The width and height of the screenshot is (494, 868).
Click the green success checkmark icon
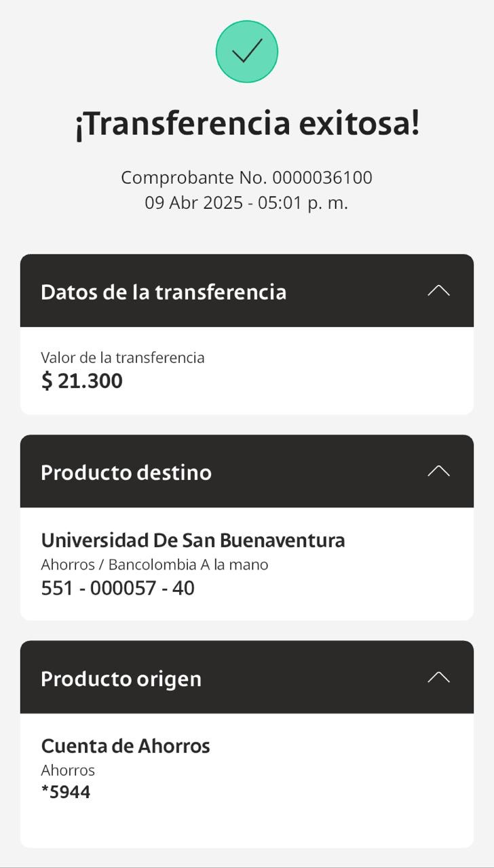coord(247,52)
